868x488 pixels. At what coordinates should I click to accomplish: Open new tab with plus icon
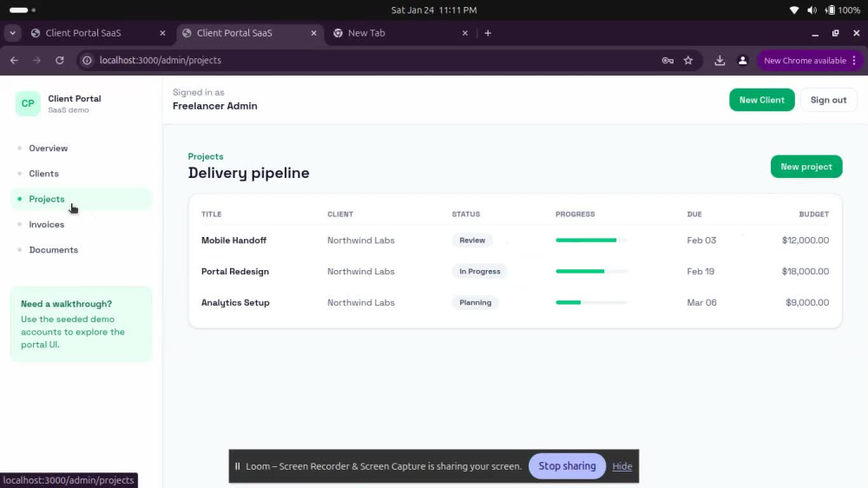[488, 33]
